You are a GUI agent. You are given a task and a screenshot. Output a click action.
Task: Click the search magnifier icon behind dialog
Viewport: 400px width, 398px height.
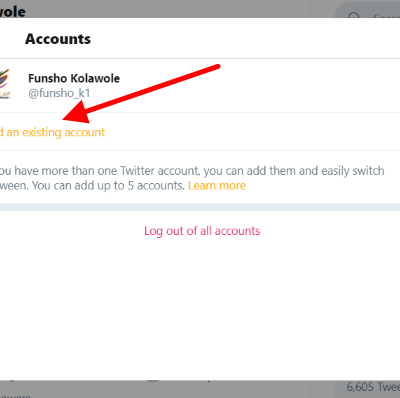point(354,15)
